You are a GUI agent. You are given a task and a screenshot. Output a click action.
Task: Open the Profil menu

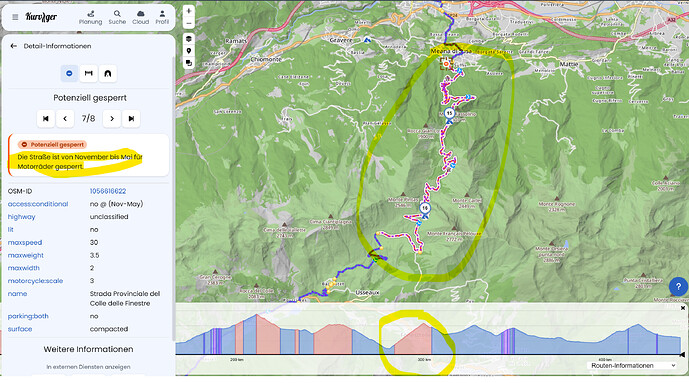click(x=162, y=18)
